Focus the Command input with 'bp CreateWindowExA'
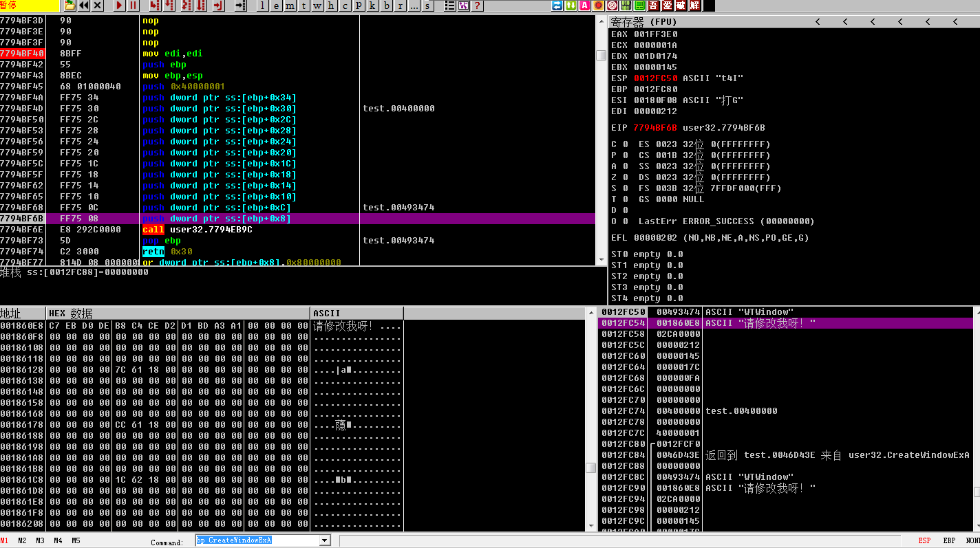Screen dimensions: 980x548 click(x=257, y=540)
